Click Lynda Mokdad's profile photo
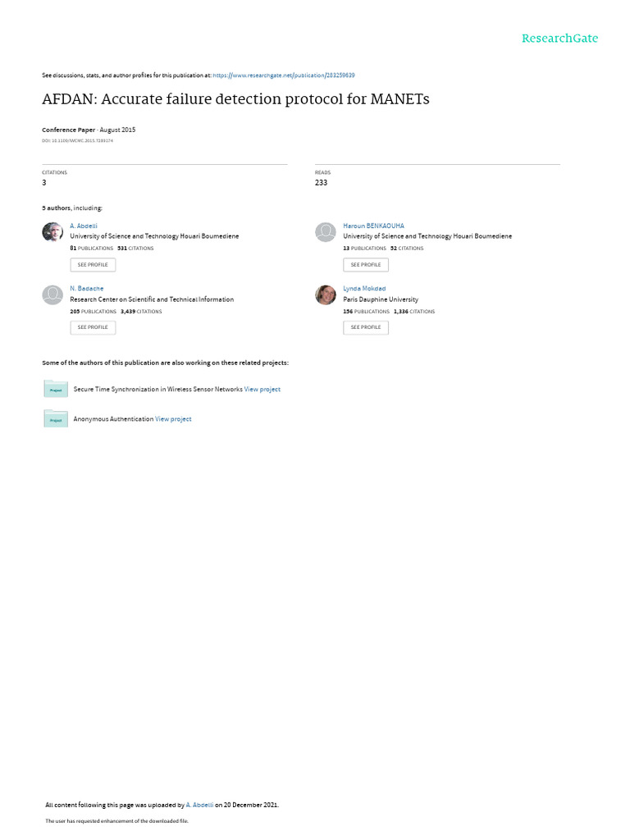Viewport: 630px width, 840px height. click(325, 294)
